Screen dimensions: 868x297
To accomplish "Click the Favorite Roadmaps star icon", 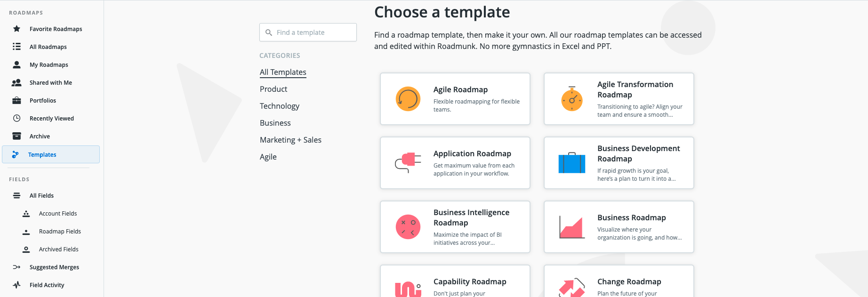I will (16, 29).
